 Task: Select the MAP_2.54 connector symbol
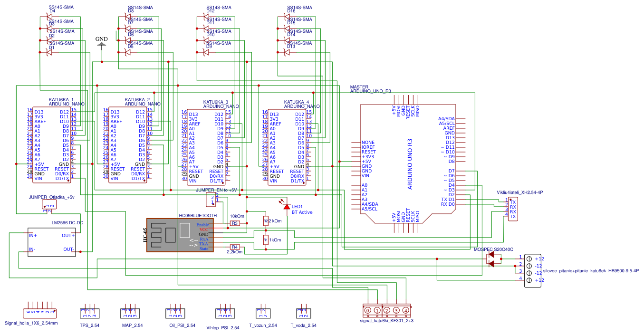(131, 313)
